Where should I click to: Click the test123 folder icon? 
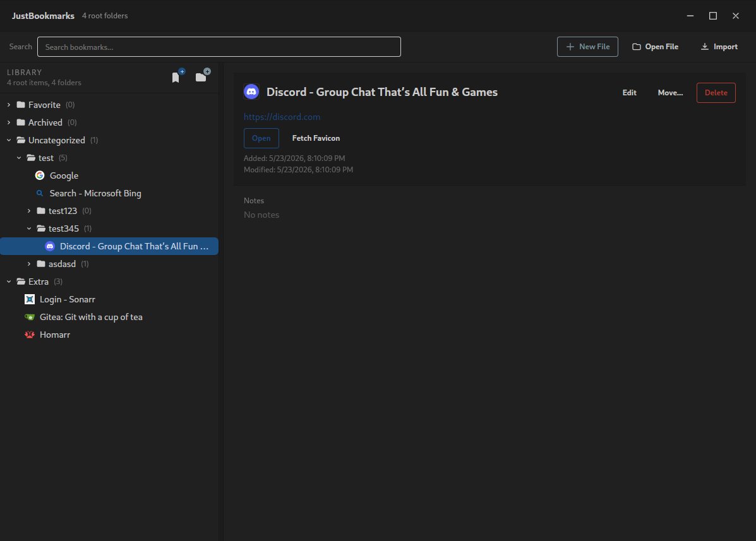pos(41,210)
